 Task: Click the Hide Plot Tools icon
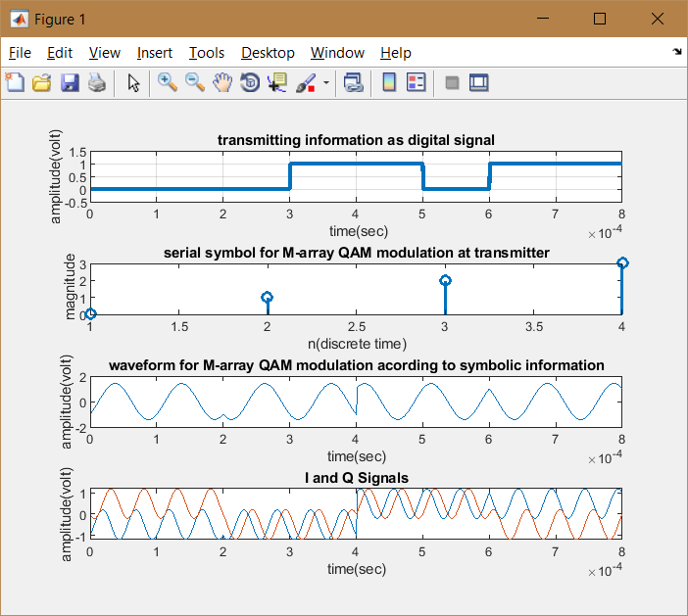pos(452,82)
